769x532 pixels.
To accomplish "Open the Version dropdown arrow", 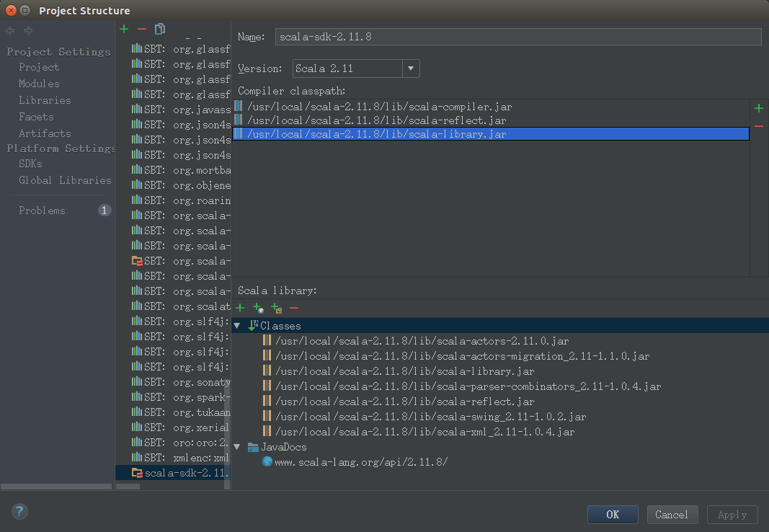I will pos(411,68).
